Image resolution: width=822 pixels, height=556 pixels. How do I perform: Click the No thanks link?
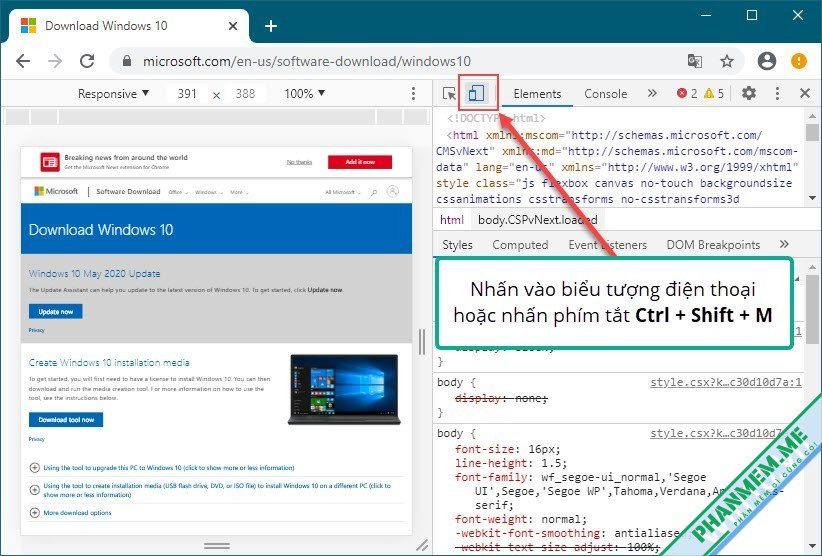point(299,162)
